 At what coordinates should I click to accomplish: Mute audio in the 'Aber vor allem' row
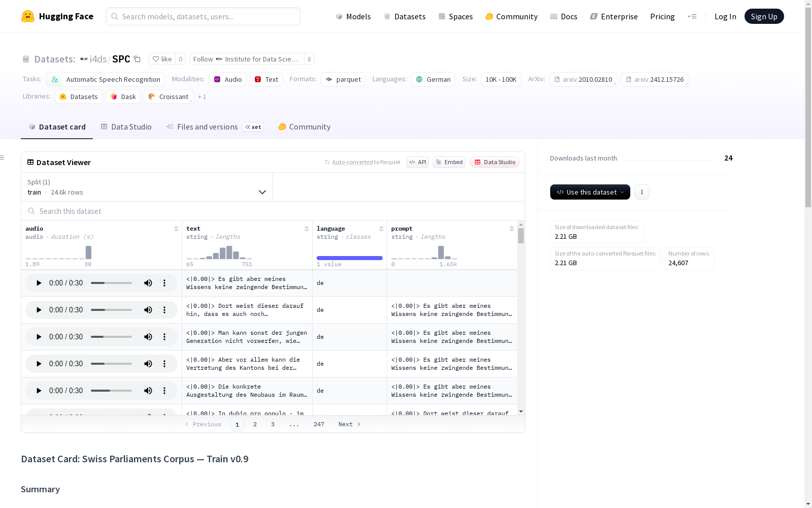[148, 364]
